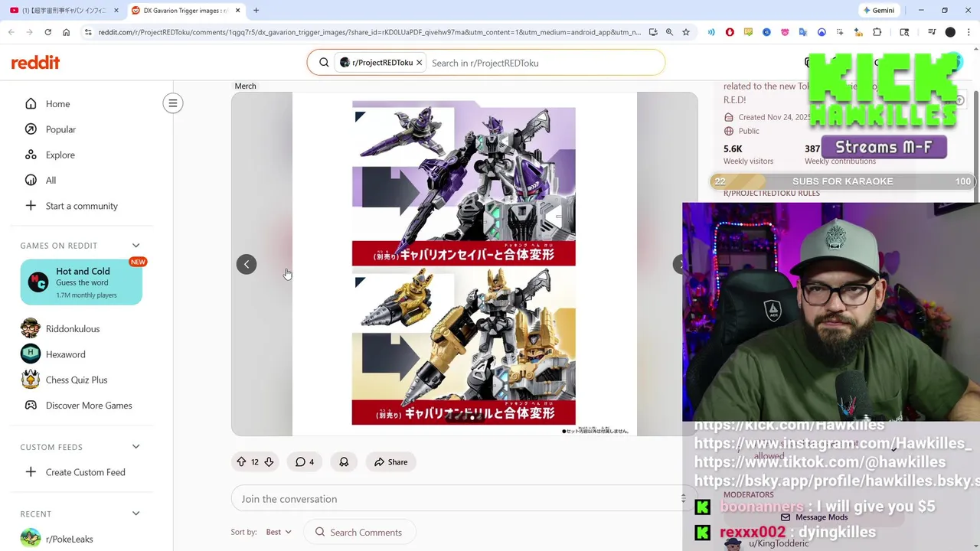This screenshot has height=551, width=980.
Task: Bookmark this page with star
Action: click(686, 32)
